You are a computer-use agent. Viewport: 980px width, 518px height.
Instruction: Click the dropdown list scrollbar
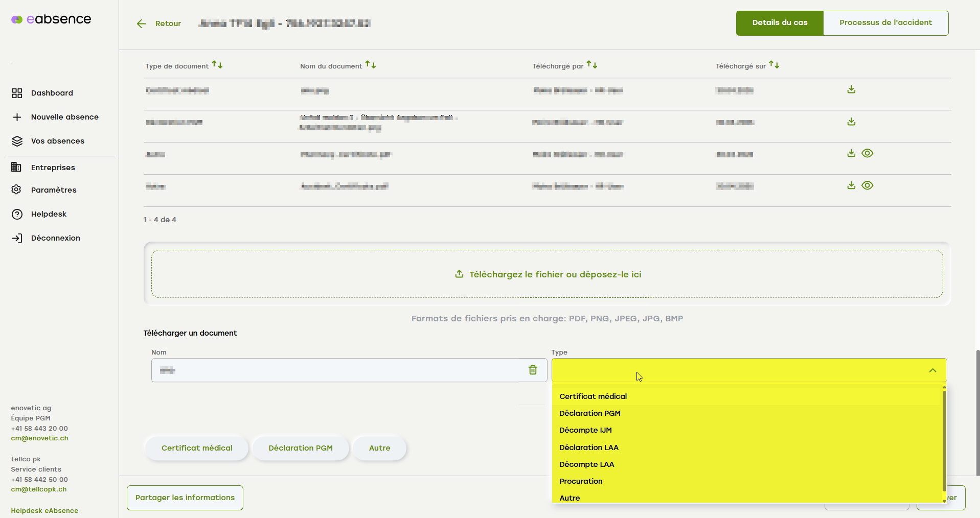944,439
